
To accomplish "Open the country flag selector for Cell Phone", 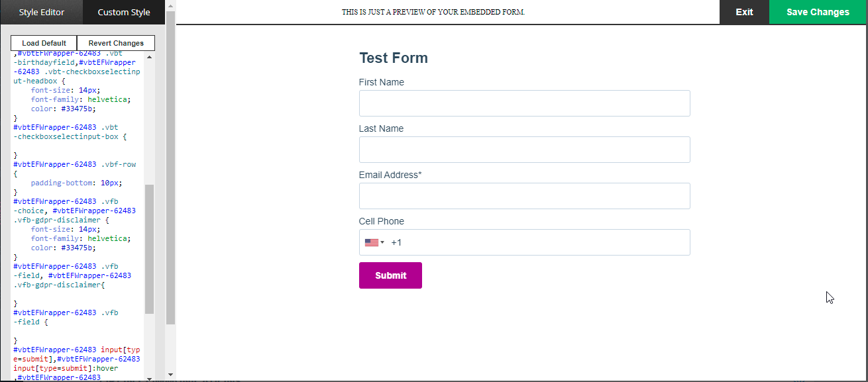I will tap(375, 242).
